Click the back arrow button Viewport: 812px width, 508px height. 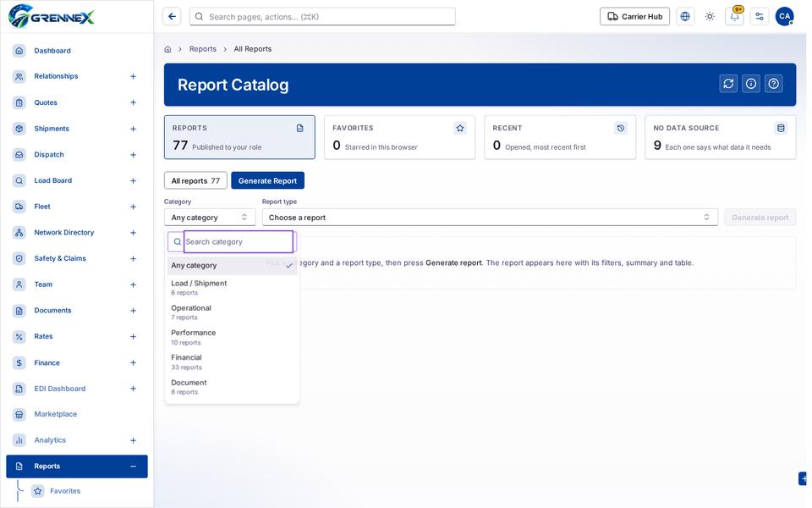(172, 17)
